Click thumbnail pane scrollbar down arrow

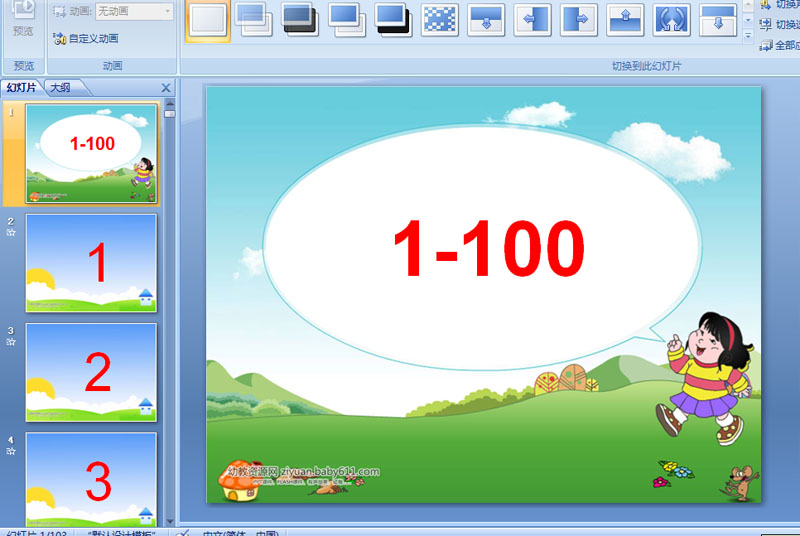[x=170, y=522]
